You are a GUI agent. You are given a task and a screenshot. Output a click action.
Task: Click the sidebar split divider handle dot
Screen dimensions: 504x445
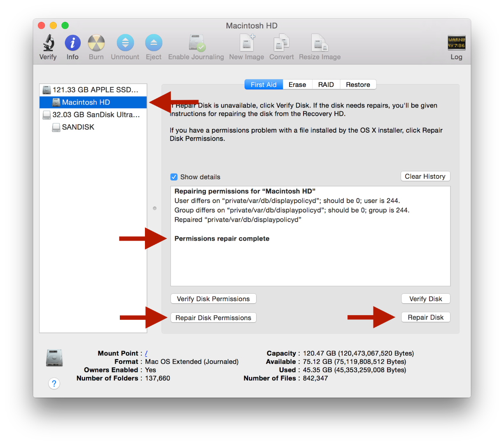(x=155, y=208)
